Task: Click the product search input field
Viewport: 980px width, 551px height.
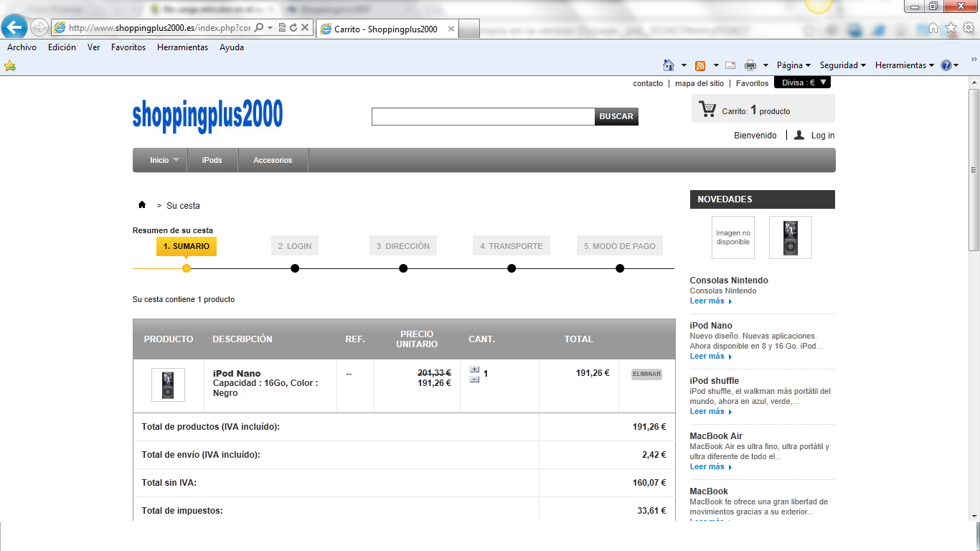Action: pos(483,116)
